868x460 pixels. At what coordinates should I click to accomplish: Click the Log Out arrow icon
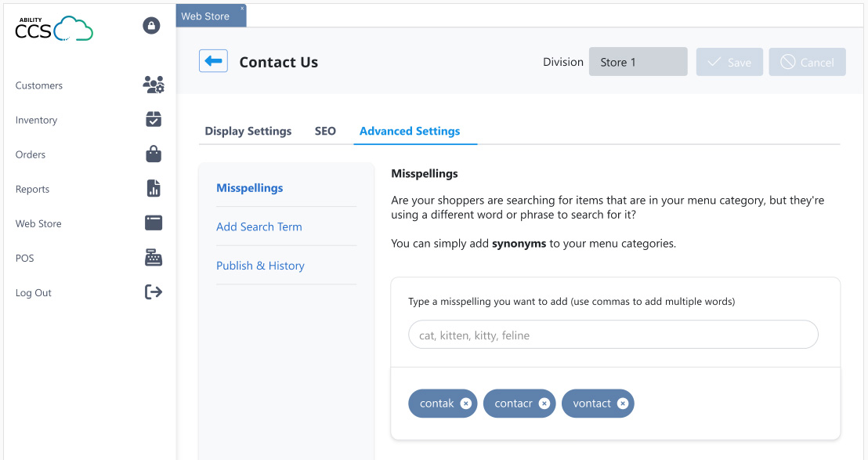click(153, 292)
